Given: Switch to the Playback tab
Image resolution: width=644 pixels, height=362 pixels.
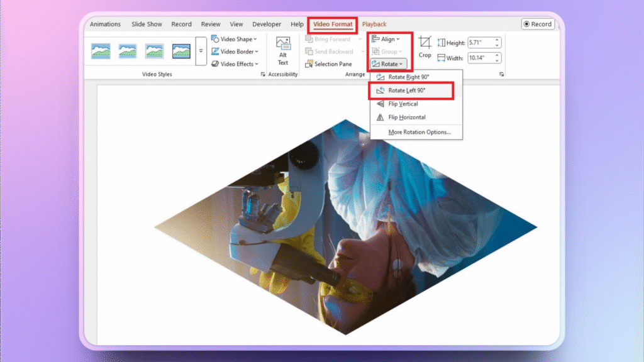Looking at the screenshot, I should tap(374, 23).
